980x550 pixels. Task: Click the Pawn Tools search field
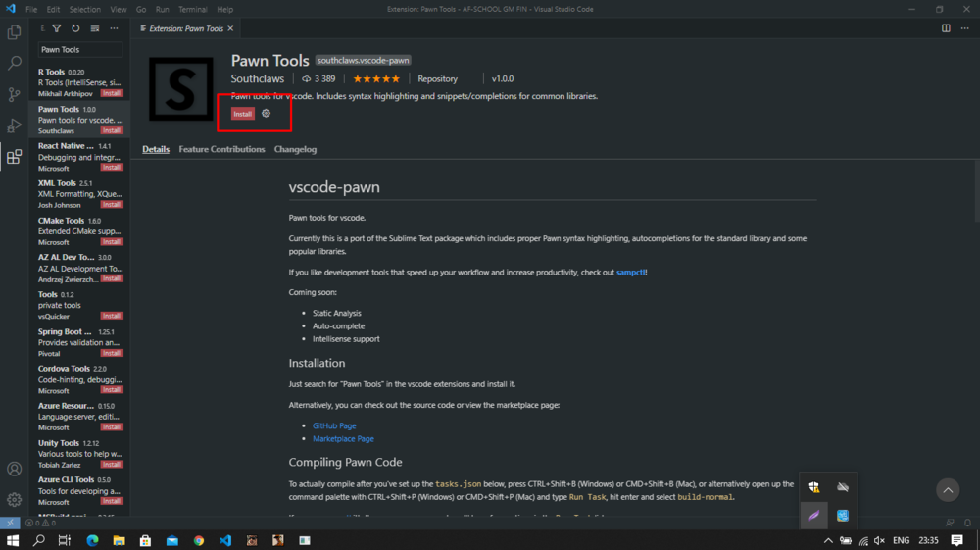point(80,49)
